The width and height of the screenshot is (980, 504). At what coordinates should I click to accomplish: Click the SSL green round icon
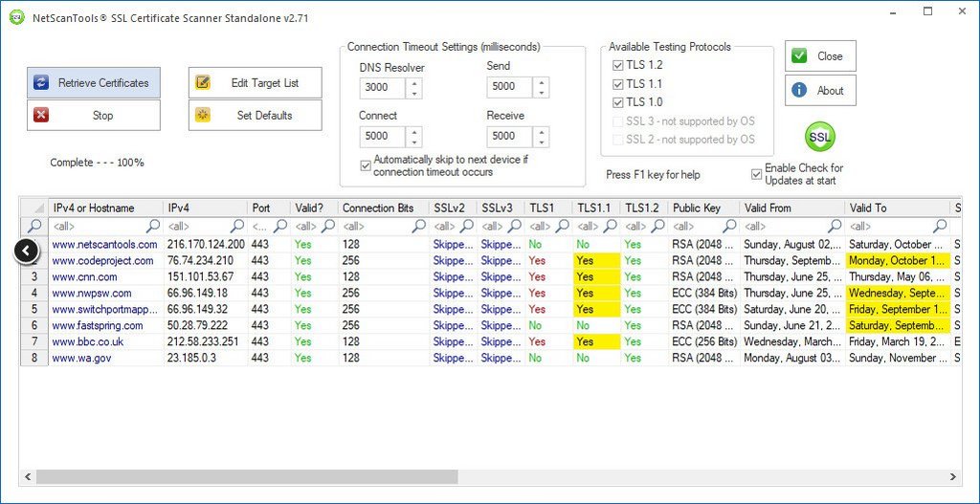click(x=819, y=137)
